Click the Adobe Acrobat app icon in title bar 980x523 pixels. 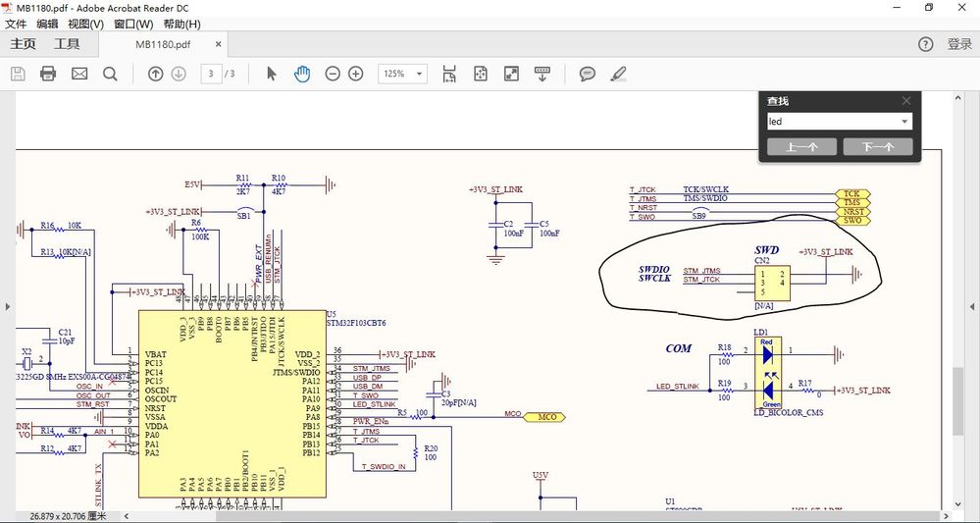click(x=7, y=8)
